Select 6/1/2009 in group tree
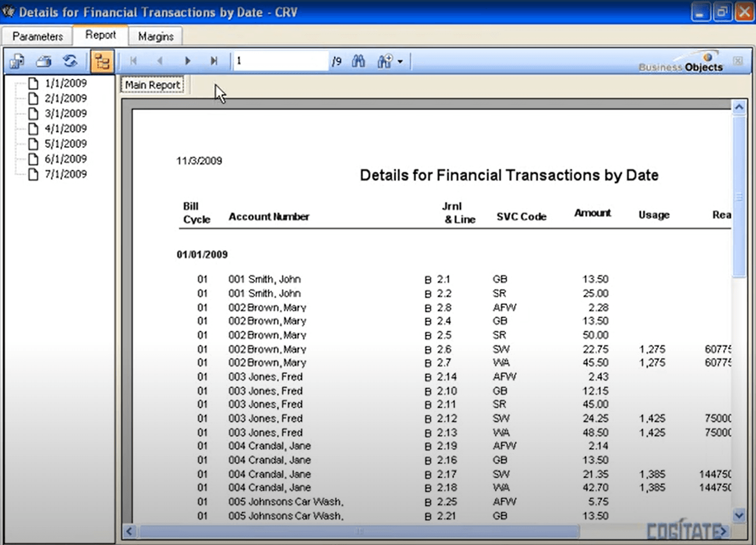Viewport: 756px width, 545px height. pyautogui.click(x=65, y=159)
